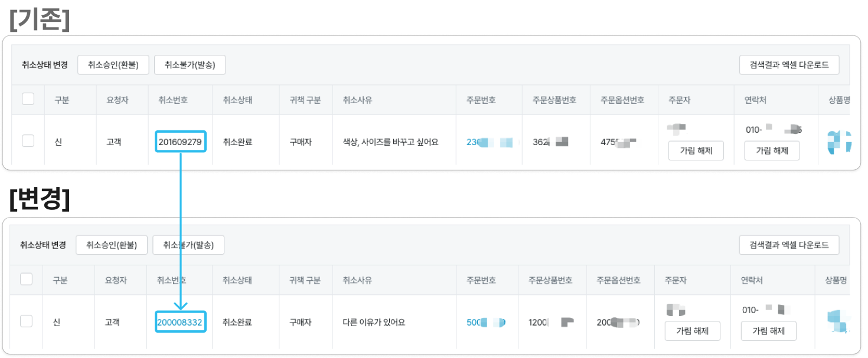Image resolution: width=868 pixels, height=358 pixels.
Task: Click cancellation number 201609279 cell
Action: [180, 142]
